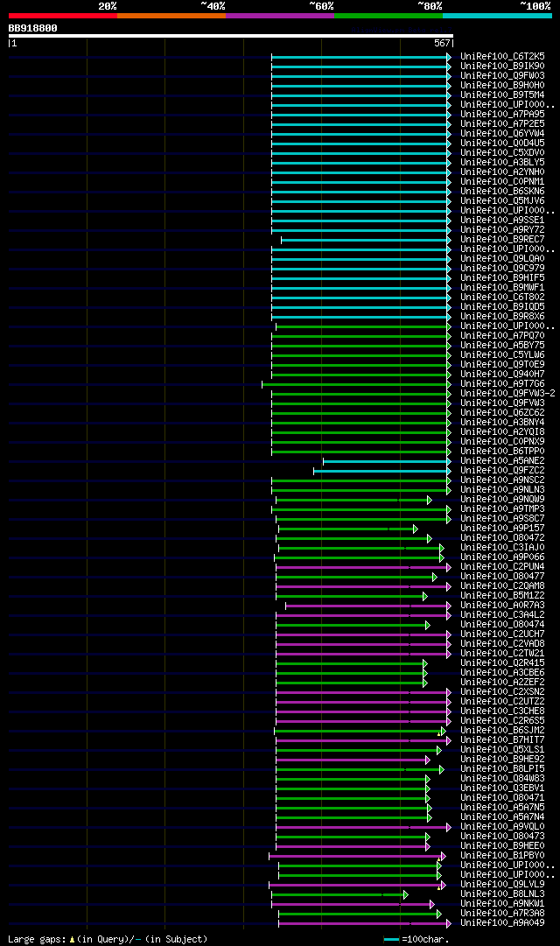Open hit UniRef100_C2XSN2
The height and width of the screenshot is (946, 560).
click(502, 693)
